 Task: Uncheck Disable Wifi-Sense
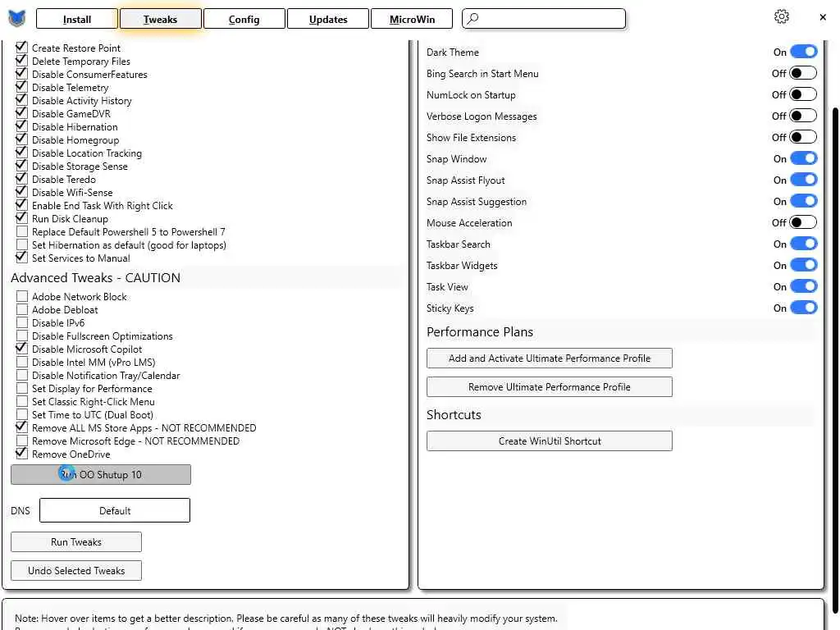(x=21, y=192)
